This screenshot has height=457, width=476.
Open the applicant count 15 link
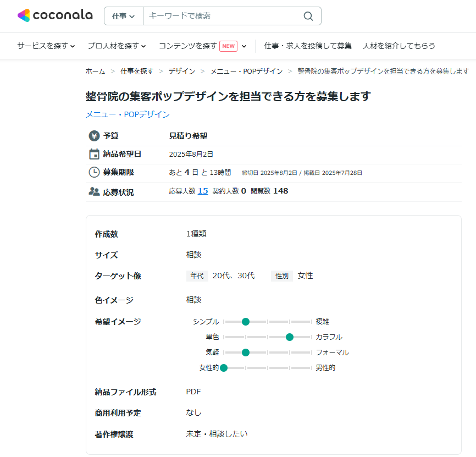click(x=203, y=191)
